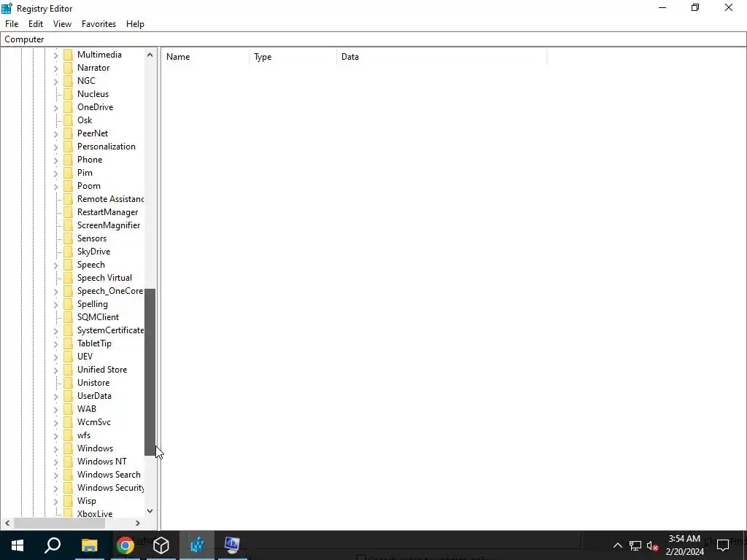747x560 pixels.
Task: Click the Pim folder icon
Action: coord(68,173)
